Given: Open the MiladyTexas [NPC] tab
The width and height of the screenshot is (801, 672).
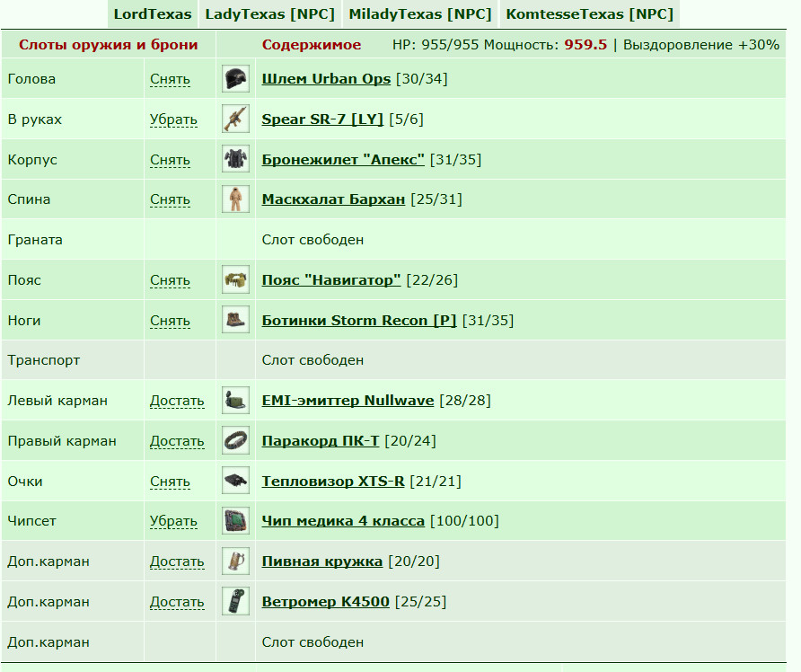Looking at the screenshot, I should pos(420,13).
